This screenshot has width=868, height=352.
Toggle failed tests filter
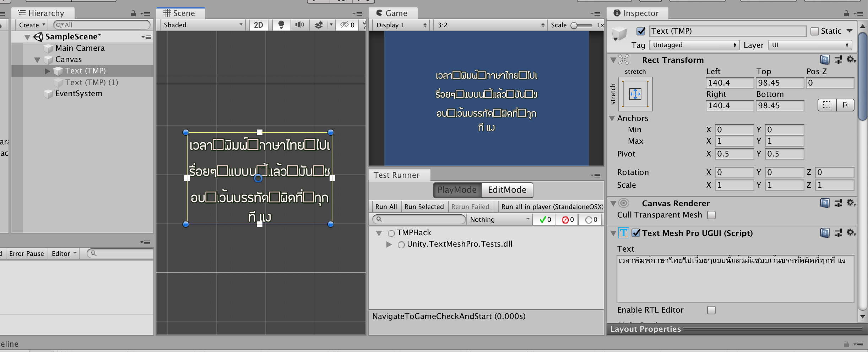[x=567, y=220]
